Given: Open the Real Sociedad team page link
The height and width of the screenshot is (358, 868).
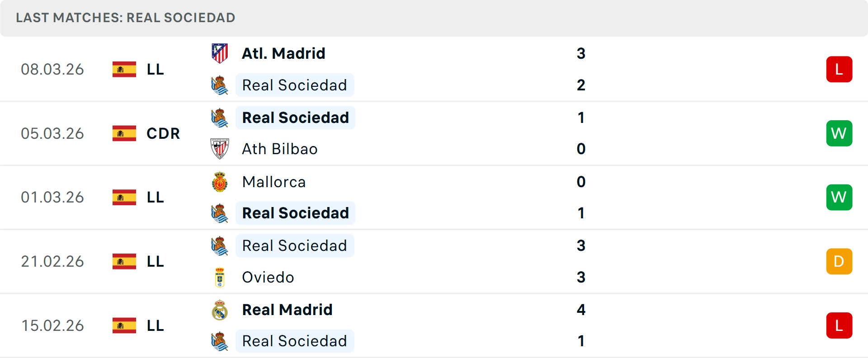Looking at the screenshot, I should click(295, 85).
